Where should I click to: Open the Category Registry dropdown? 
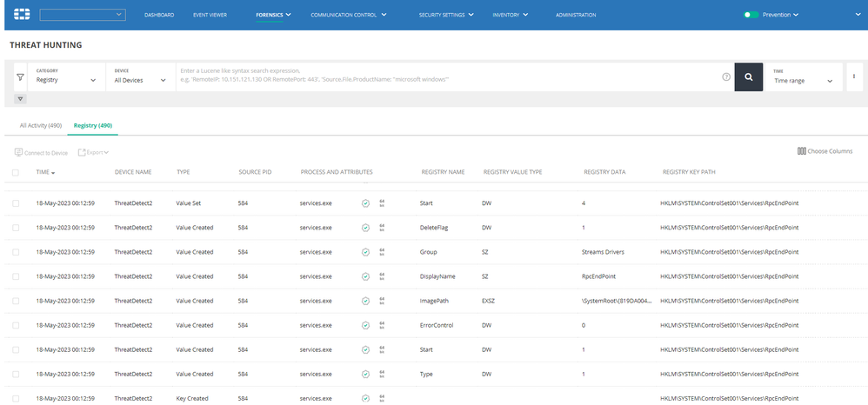[66, 80]
